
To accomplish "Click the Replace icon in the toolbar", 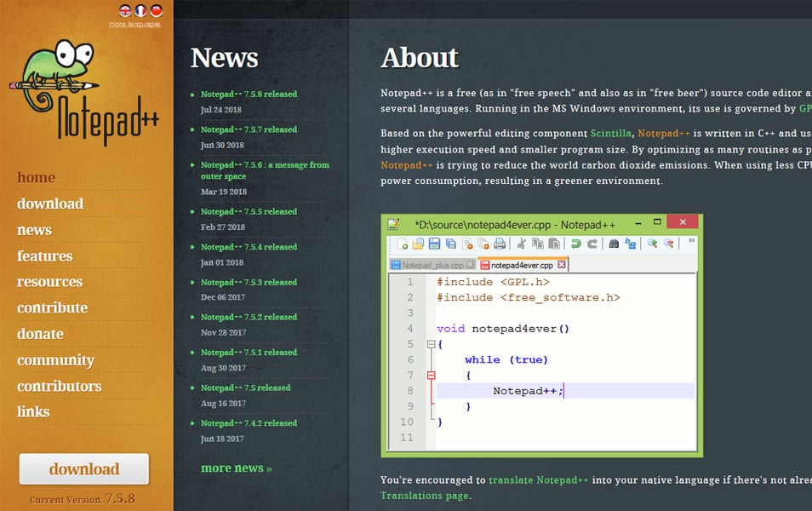I will pyautogui.click(x=630, y=244).
